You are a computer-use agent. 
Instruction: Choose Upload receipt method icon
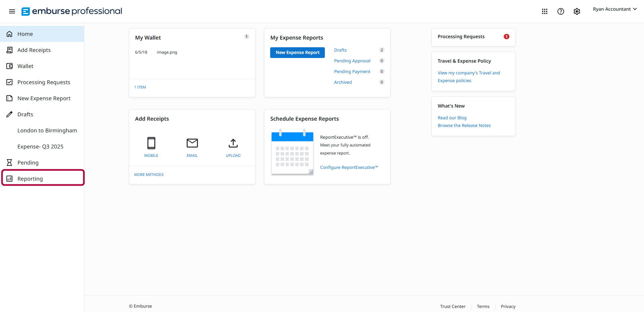233,143
